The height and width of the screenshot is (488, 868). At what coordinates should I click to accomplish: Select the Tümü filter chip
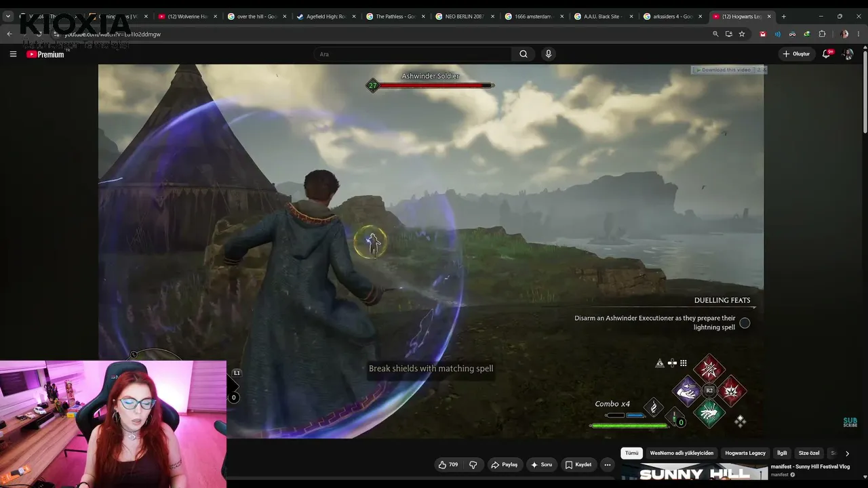pyautogui.click(x=631, y=453)
